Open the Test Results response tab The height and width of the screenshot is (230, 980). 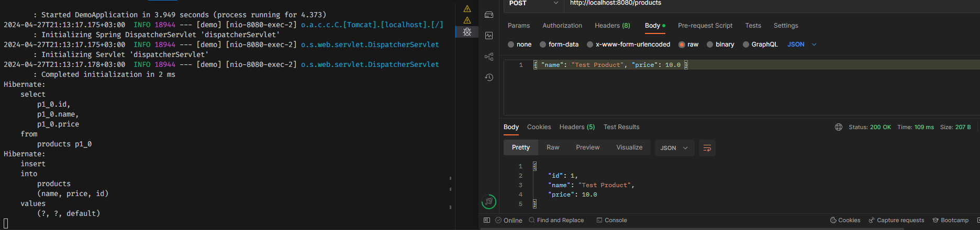pyautogui.click(x=621, y=127)
